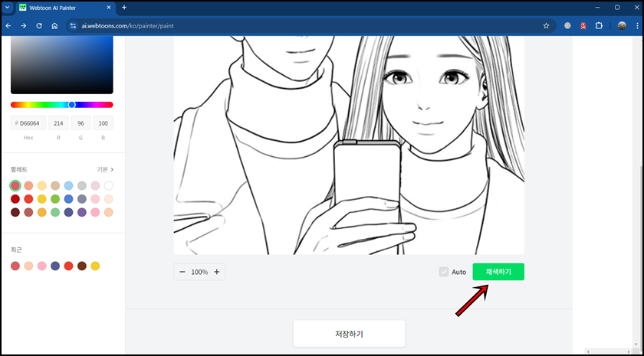This screenshot has width=644, height=356.
Task: Pick the navy swatch under 최근
Action: (x=55, y=266)
